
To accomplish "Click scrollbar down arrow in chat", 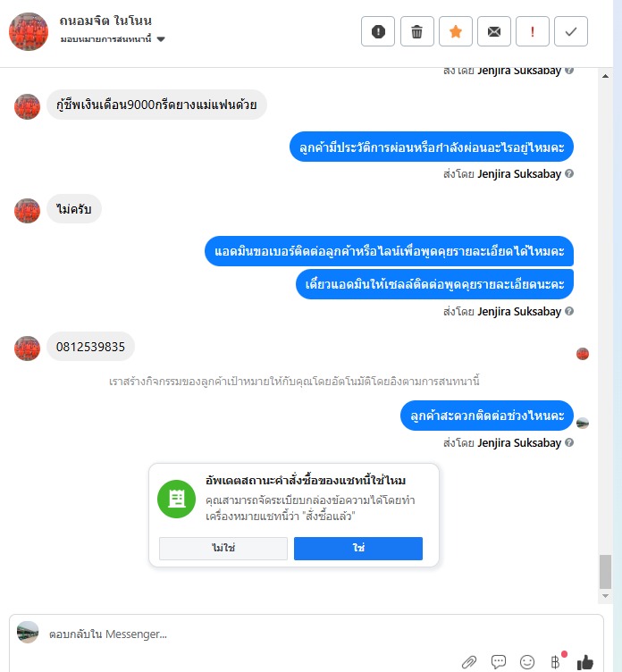I will tap(605, 596).
